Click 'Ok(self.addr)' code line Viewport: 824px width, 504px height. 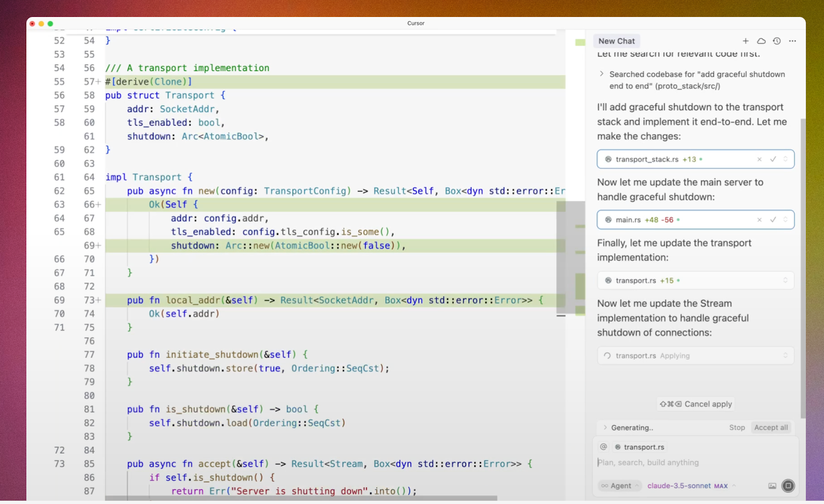pyautogui.click(x=184, y=314)
